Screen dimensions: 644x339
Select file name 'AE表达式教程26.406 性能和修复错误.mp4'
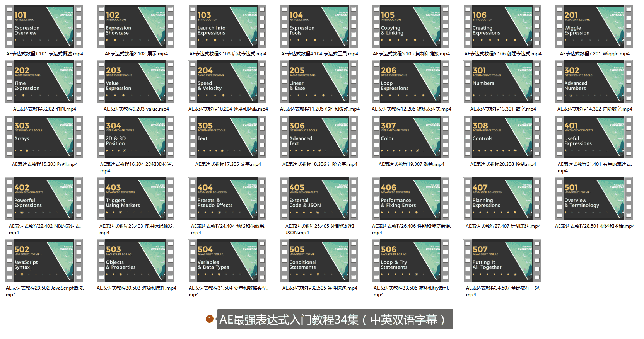(412, 229)
